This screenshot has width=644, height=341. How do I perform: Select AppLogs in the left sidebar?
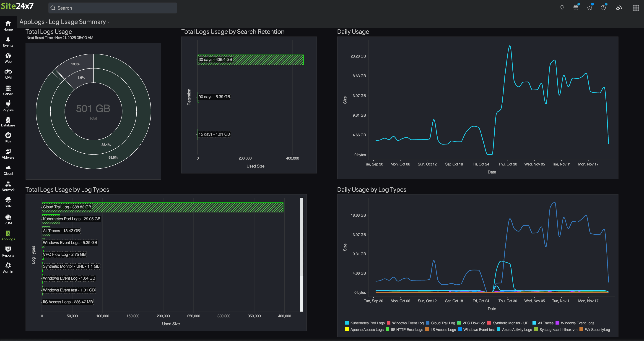pyautogui.click(x=8, y=235)
